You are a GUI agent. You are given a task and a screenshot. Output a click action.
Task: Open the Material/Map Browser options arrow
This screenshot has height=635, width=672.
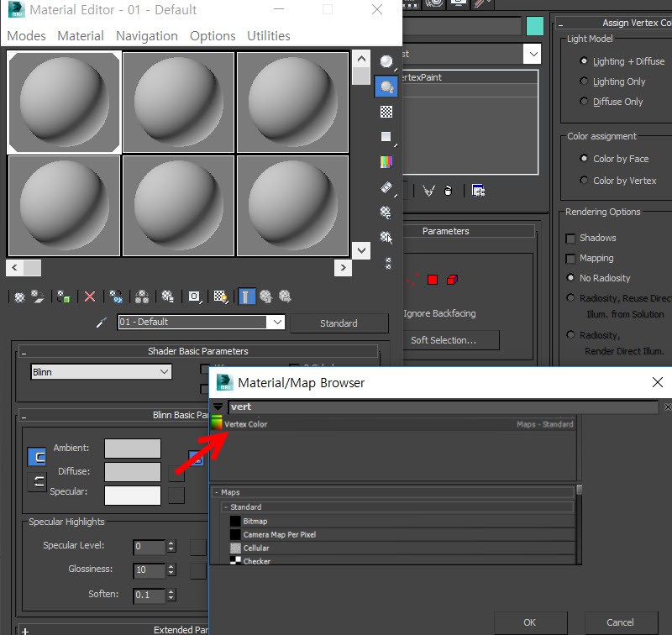click(218, 407)
